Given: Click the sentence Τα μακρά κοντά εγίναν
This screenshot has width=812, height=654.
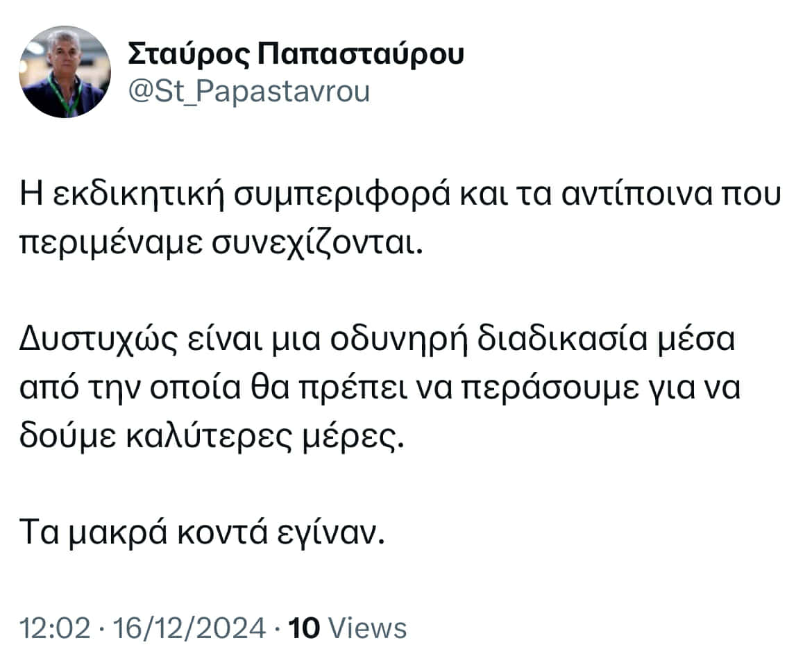Looking at the screenshot, I should pos(203,533).
